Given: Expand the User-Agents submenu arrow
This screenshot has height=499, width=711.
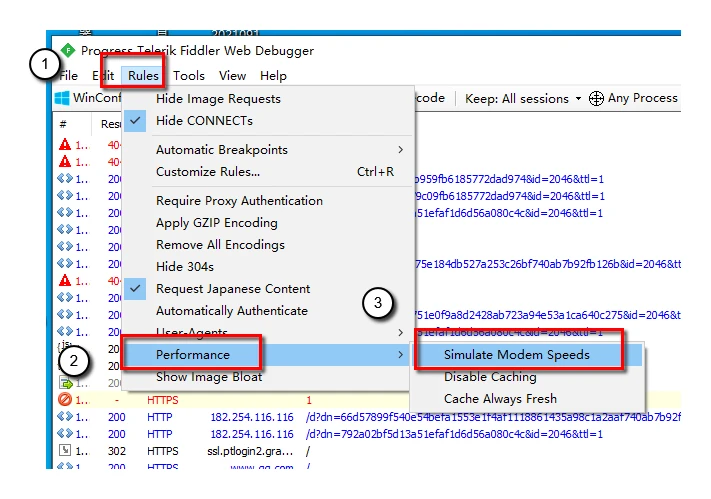Looking at the screenshot, I should point(400,333).
